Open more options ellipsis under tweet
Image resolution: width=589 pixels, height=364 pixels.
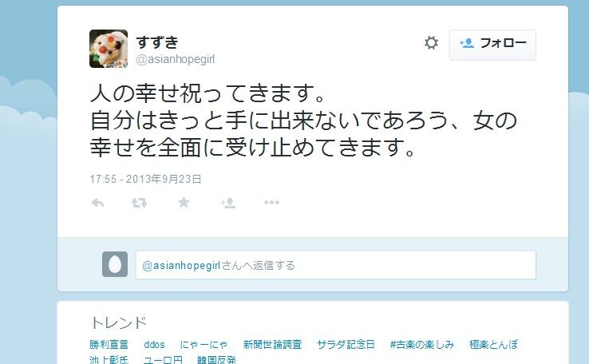tap(271, 203)
